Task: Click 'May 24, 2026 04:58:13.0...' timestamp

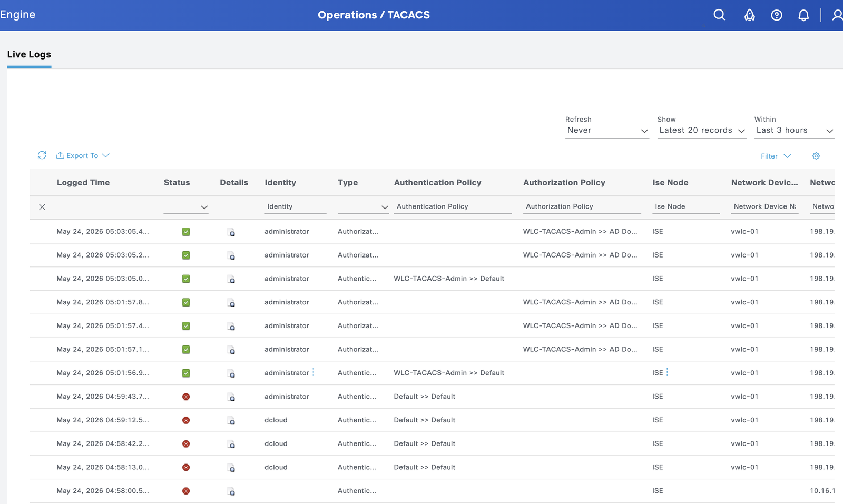Action: [x=103, y=467]
